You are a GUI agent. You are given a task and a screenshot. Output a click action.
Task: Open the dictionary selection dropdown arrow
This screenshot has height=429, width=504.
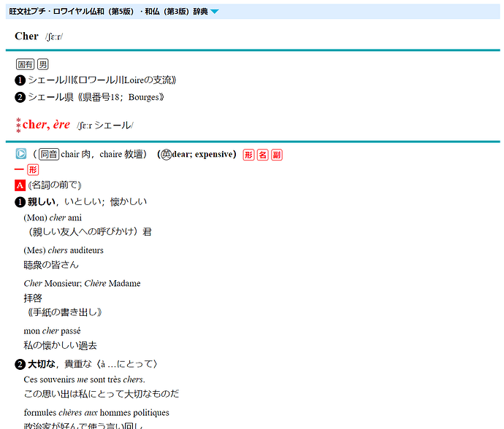pos(215,12)
